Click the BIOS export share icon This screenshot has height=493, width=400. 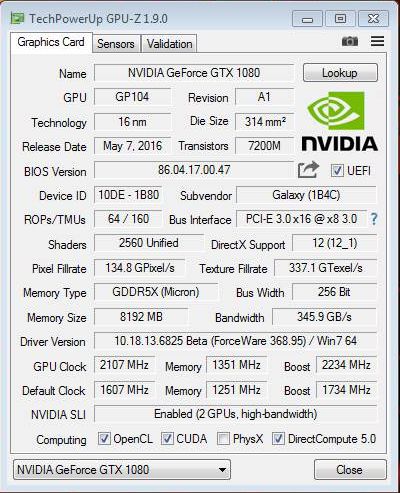click(308, 170)
